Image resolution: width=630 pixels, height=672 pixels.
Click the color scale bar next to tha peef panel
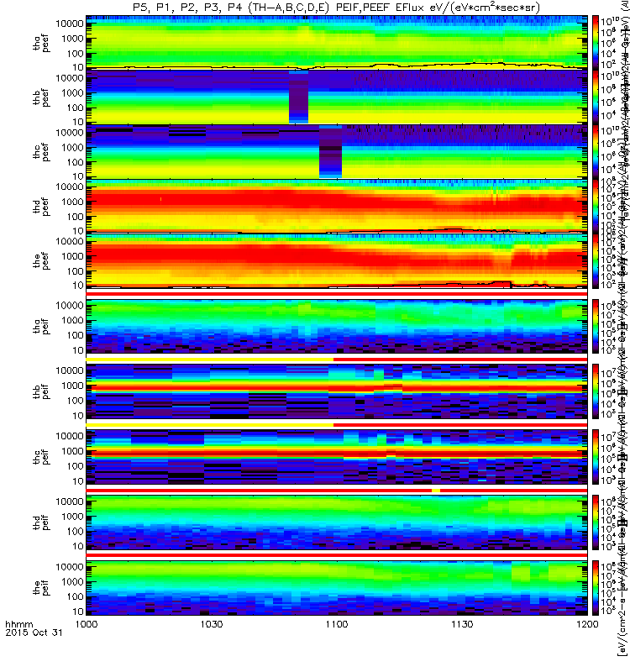click(x=596, y=43)
